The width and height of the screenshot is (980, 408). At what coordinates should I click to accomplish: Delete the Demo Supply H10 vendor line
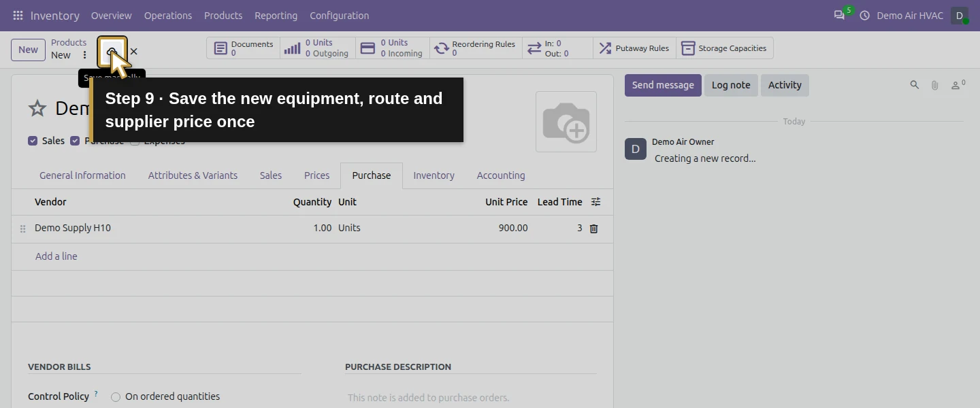click(x=593, y=228)
